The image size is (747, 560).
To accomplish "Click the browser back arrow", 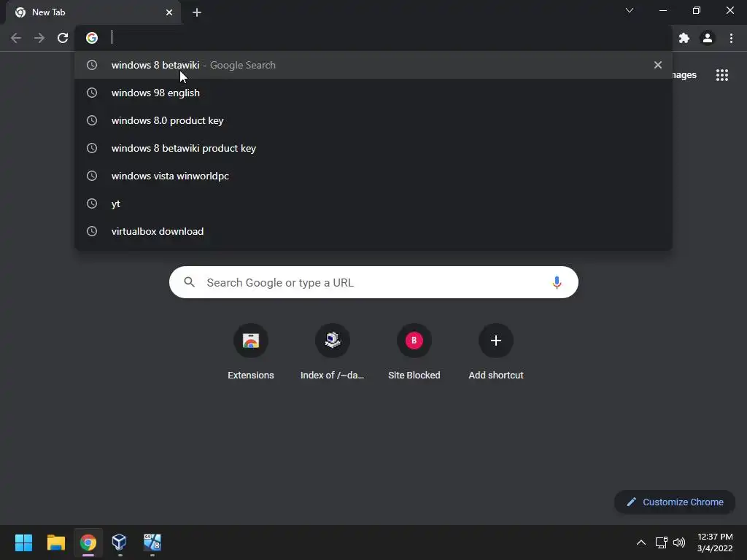I will point(16,38).
